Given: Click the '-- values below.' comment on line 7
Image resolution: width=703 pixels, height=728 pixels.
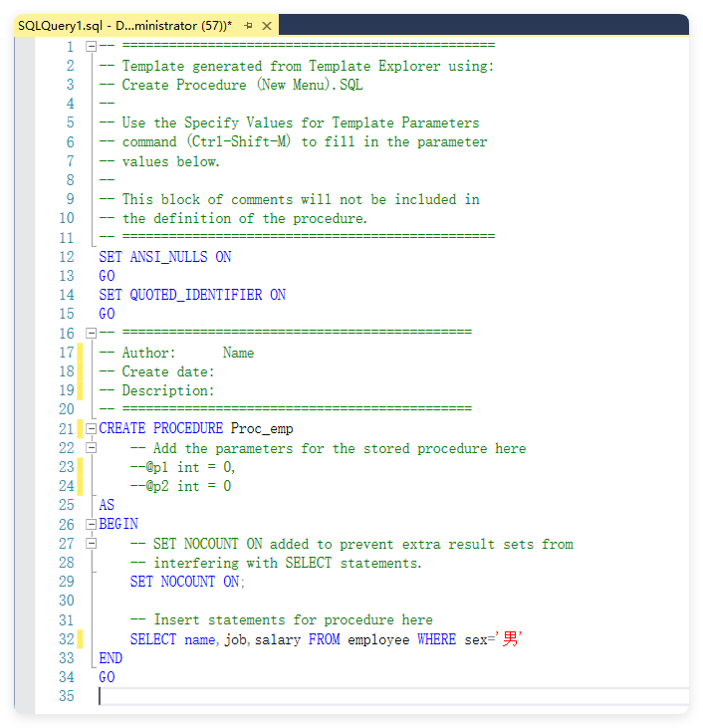Looking at the screenshot, I should point(159,161).
